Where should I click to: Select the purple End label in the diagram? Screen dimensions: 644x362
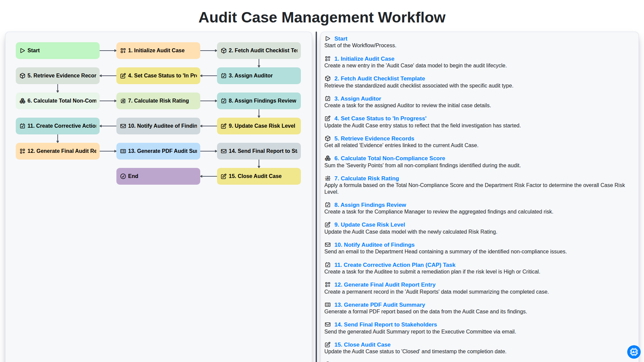click(x=133, y=176)
